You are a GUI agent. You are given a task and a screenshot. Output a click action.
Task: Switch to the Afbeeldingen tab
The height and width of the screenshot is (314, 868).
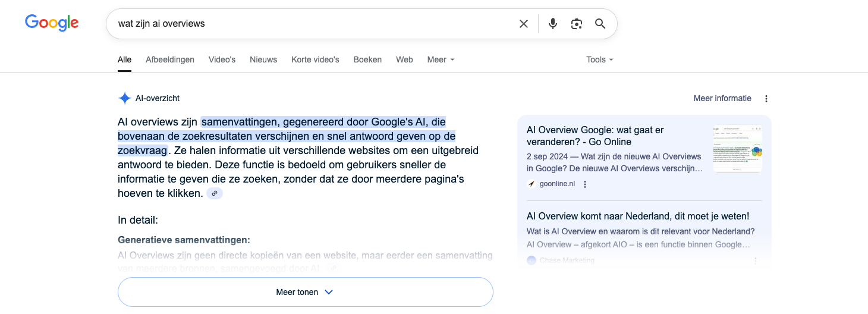coord(170,59)
